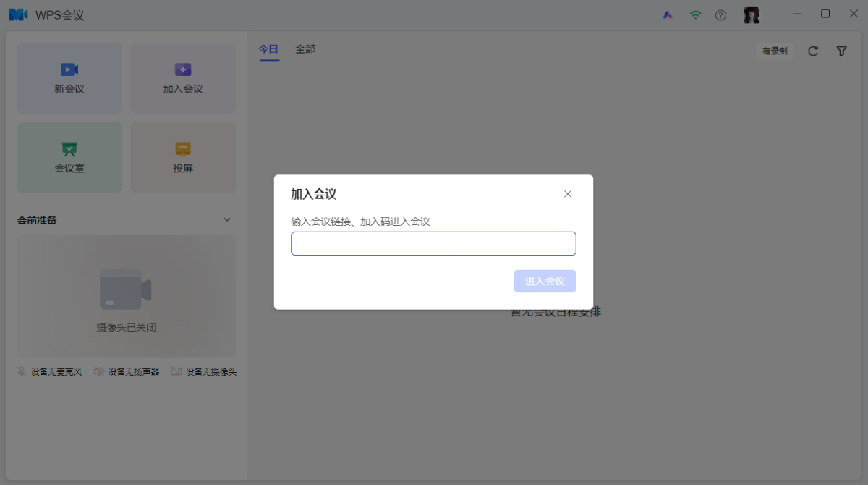The height and width of the screenshot is (485, 868).
Task: Close the 加入会议 dialog
Action: [568, 194]
